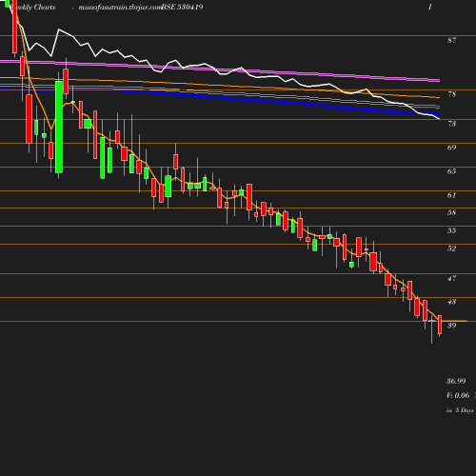This screenshot has width=476, height=476.
Task: Click the 65 price level label
Action: point(451,171)
